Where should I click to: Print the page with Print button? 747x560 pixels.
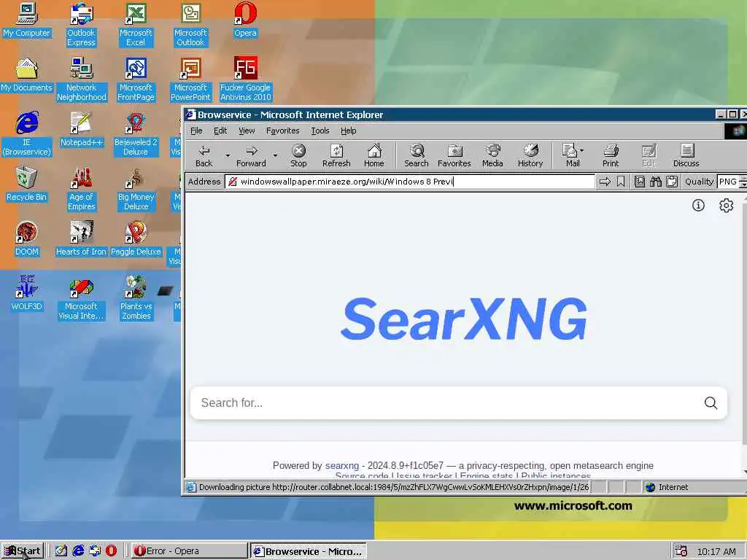pos(611,156)
